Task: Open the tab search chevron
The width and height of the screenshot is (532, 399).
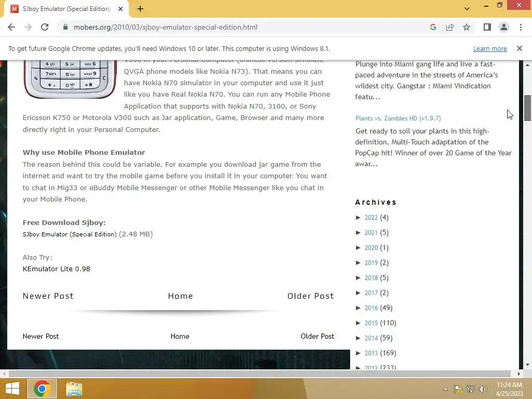Action: coord(467,9)
